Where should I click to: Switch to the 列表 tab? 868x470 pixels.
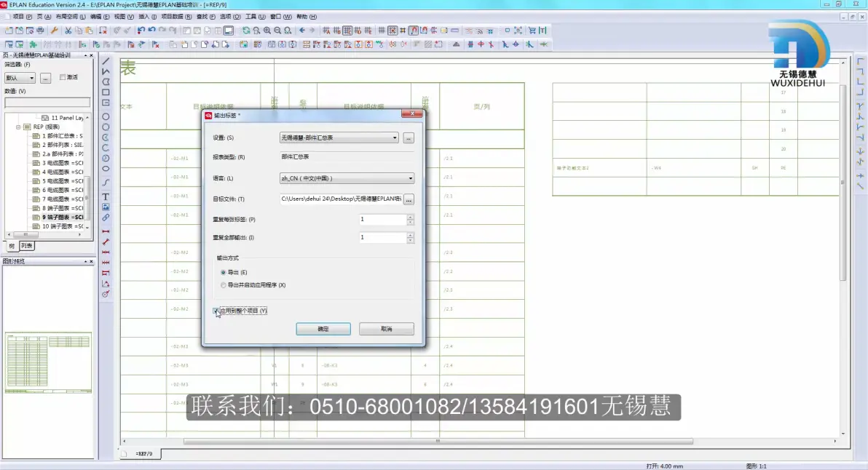click(x=26, y=246)
